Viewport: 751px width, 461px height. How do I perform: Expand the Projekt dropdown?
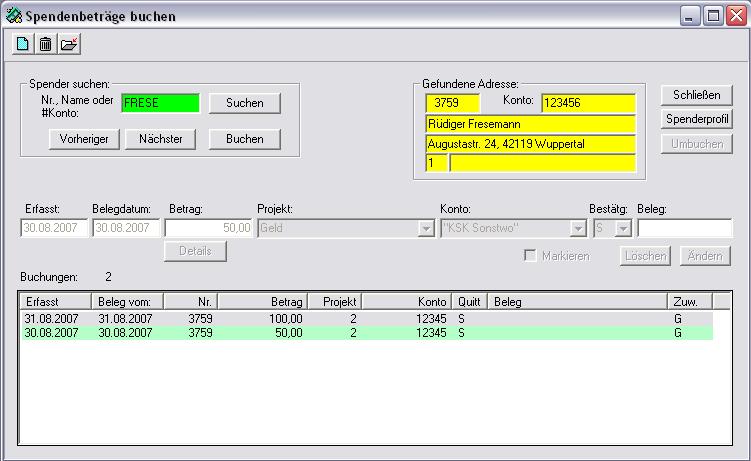[425, 228]
